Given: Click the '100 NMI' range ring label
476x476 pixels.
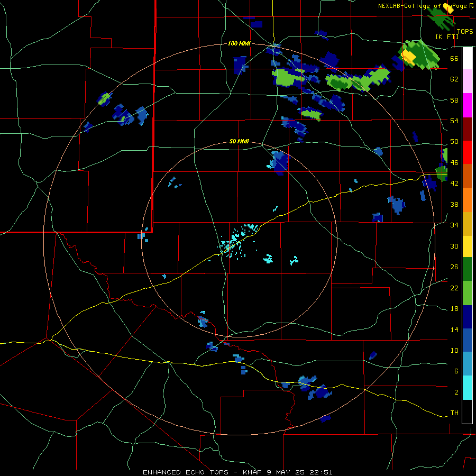Looking at the screenshot, I should pos(239,43).
